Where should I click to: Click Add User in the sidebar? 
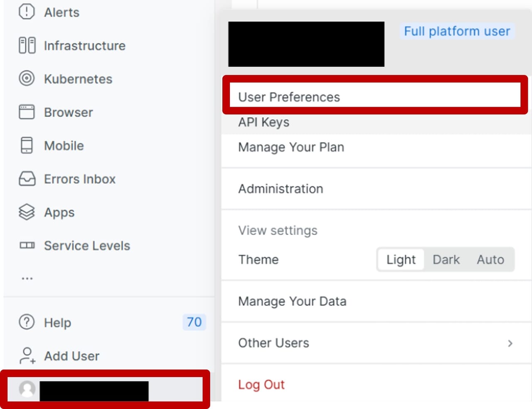click(71, 356)
